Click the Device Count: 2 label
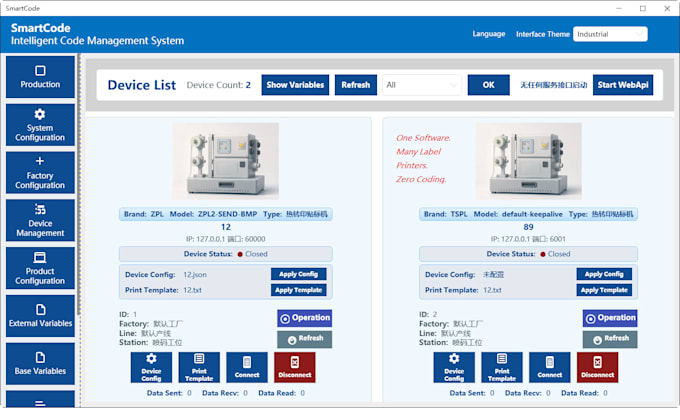The image size is (680, 420). click(219, 85)
